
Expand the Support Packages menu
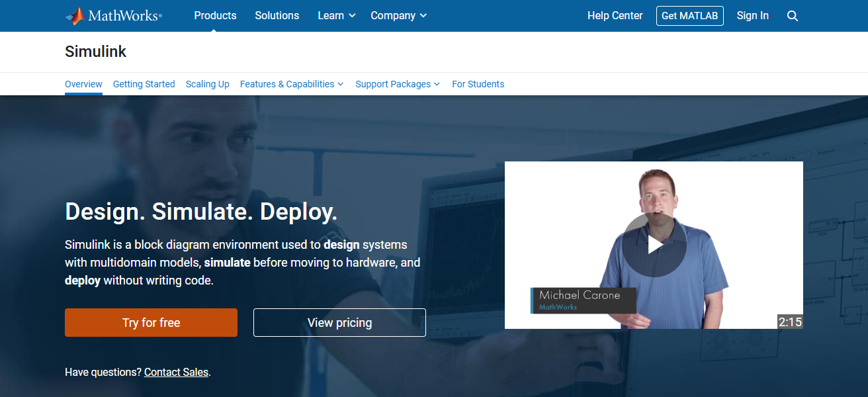[x=397, y=84]
